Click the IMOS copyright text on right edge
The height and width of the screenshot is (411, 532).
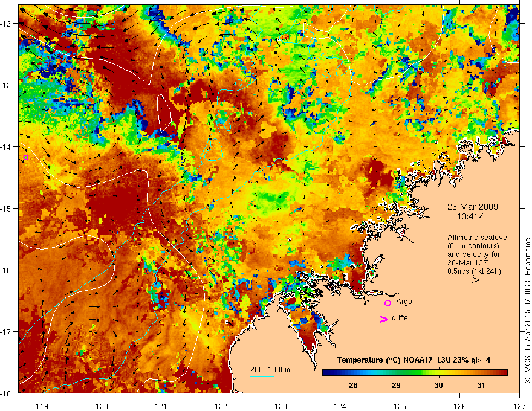tap(527, 311)
